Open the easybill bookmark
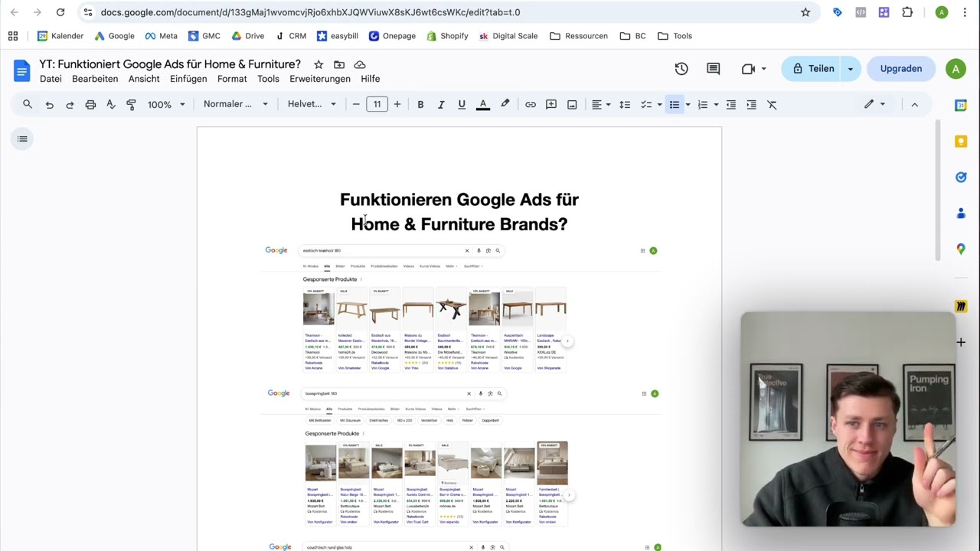 pos(337,36)
